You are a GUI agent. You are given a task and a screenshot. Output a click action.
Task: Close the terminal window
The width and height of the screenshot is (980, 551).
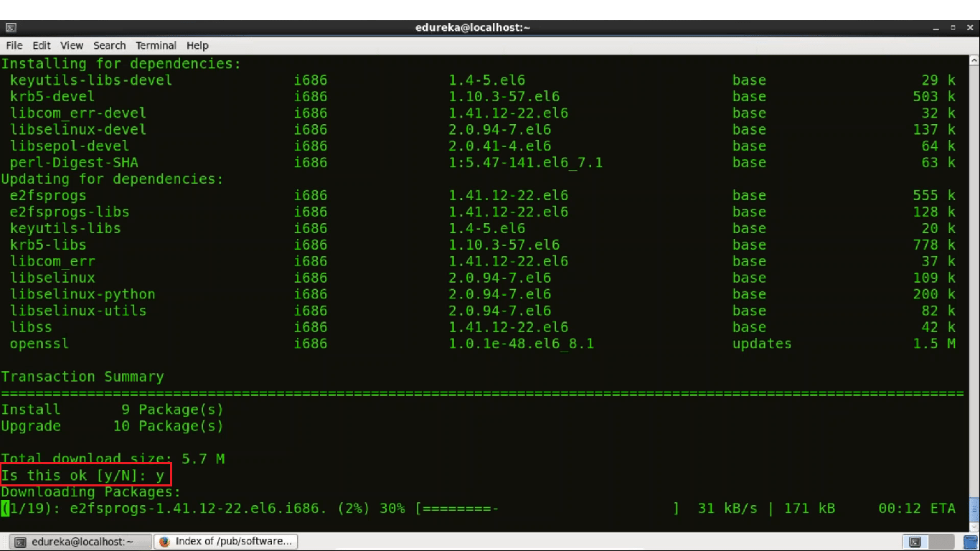(969, 28)
